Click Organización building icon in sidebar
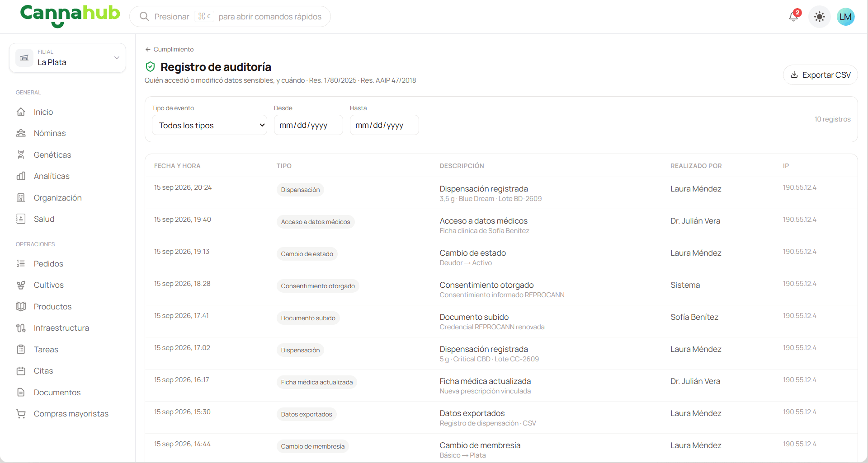 (21, 198)
